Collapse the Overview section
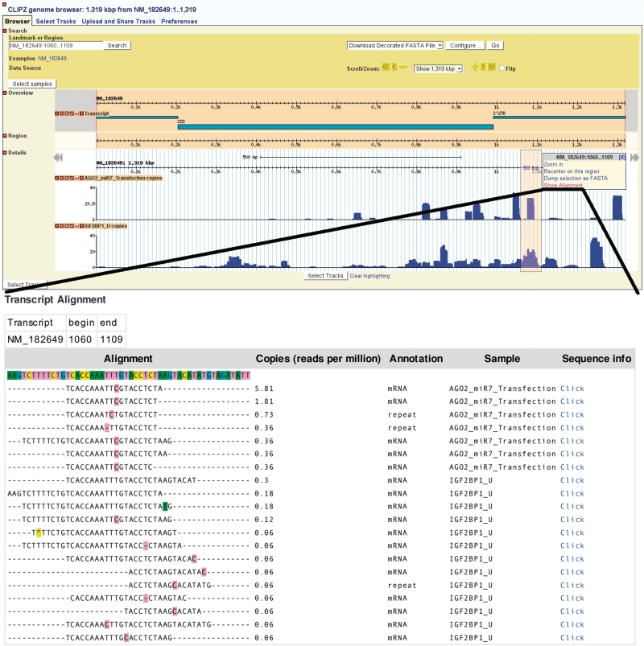The height and width of the screenshot is (646, 644). (3, 93)
